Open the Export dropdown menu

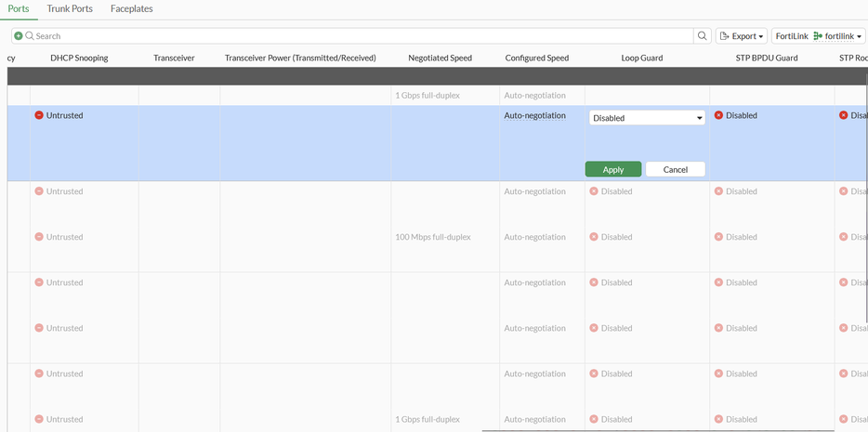tap(742, 36)
